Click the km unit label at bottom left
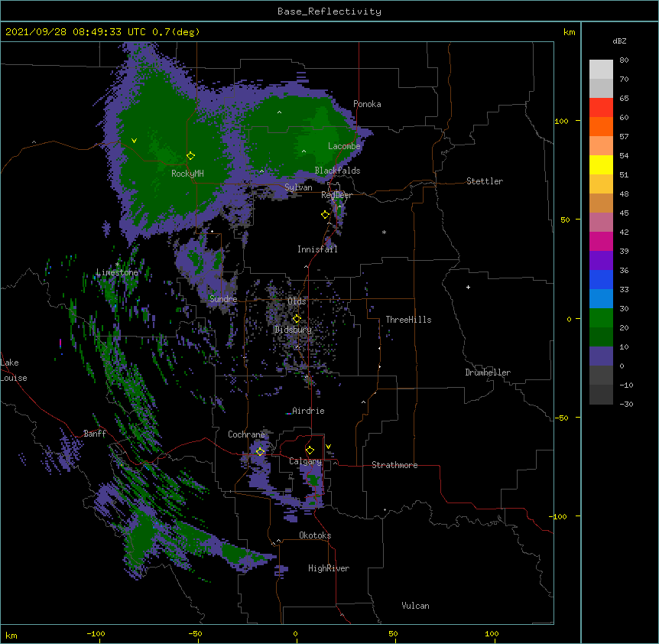Viewport: 659px width, 644px height. tap(11, 635)
